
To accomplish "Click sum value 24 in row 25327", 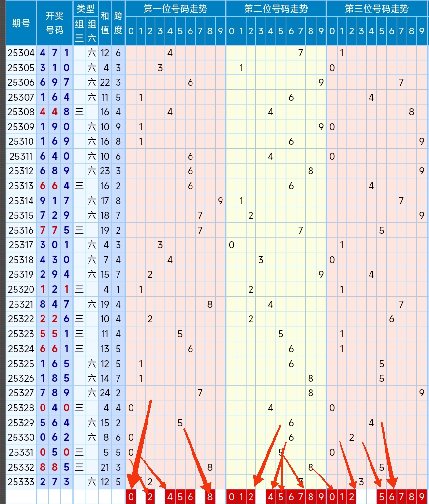I will pos(105,393).
